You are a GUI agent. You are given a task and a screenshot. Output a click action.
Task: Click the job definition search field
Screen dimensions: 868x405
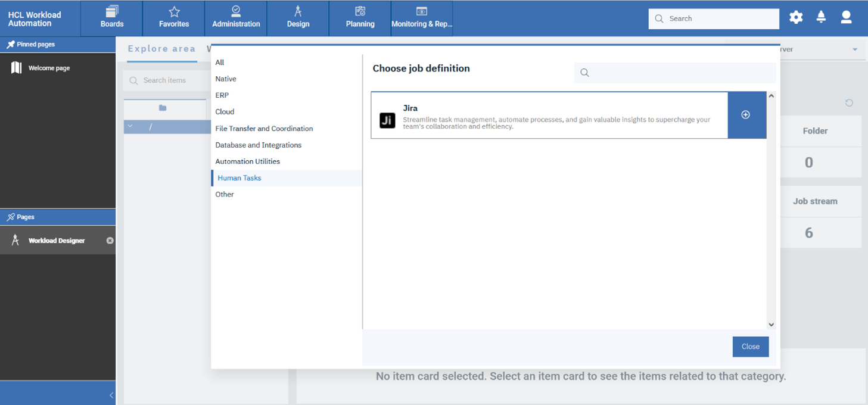(x=679, y=73)
